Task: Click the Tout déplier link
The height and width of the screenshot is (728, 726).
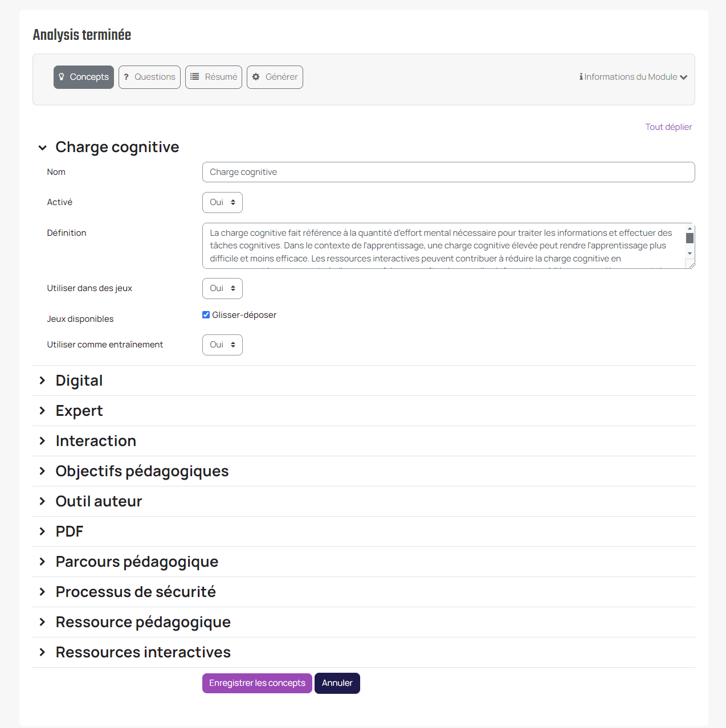Action: (668, 127)
